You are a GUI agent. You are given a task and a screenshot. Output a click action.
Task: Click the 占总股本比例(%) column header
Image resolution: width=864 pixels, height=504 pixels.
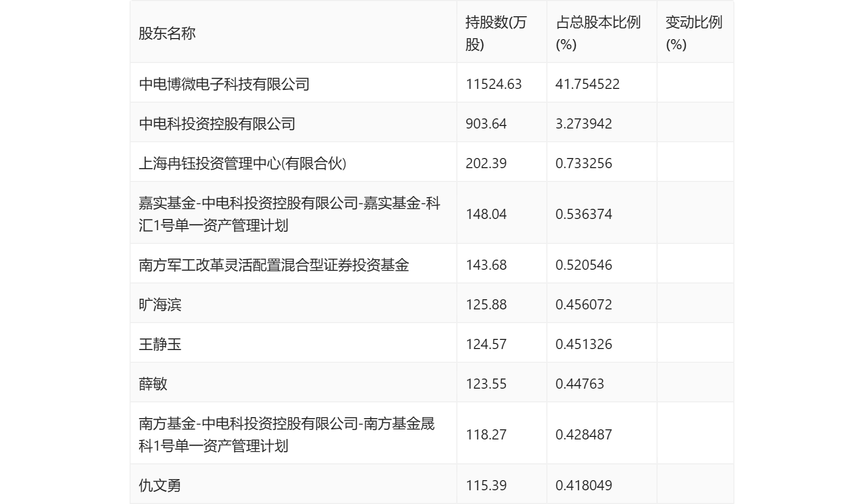(x=598, y=34)
